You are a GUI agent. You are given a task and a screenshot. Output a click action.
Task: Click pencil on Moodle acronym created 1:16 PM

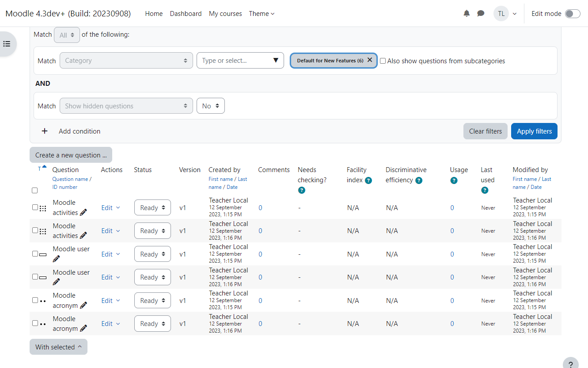tap(83, 329)
